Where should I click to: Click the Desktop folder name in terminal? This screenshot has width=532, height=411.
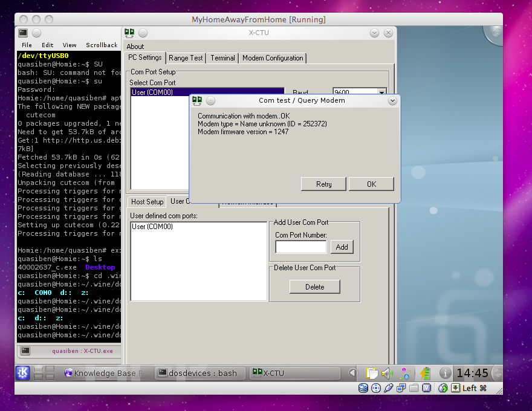point(100,267)
